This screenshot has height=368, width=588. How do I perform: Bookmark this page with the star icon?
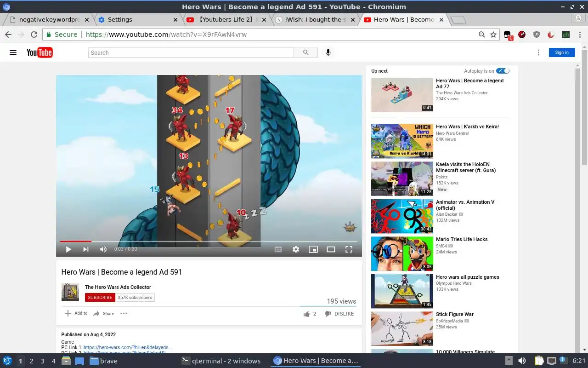click(x=493, y=34)
